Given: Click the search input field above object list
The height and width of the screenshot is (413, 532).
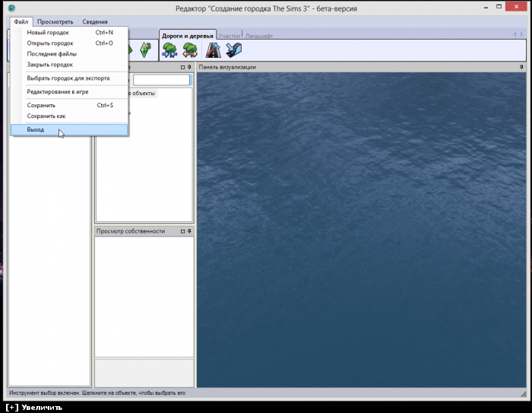Looking at the screenshot, I should pos(161,80).
